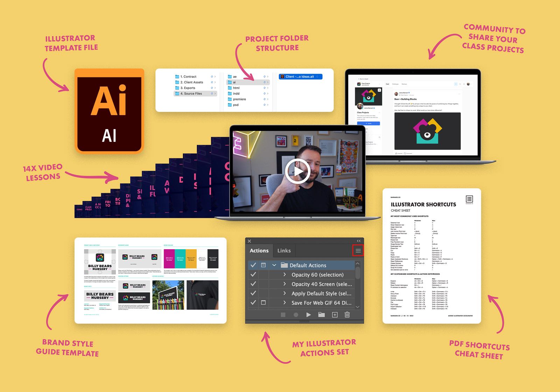The width and height of the screenshot is (560, 392).
Task: Click the blue Invite button in community
Action: (x=368, y=124)
